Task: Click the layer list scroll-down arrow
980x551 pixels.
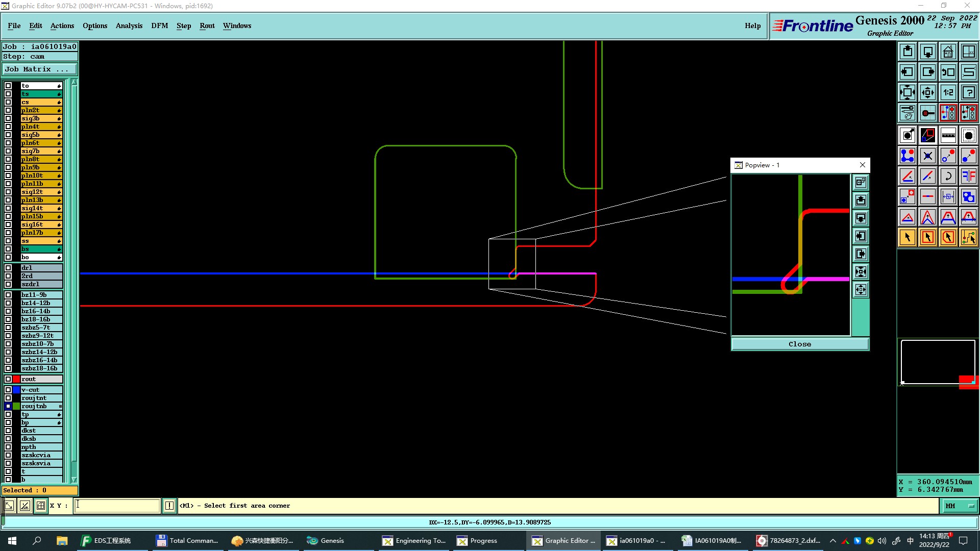Action: (74, 480)
